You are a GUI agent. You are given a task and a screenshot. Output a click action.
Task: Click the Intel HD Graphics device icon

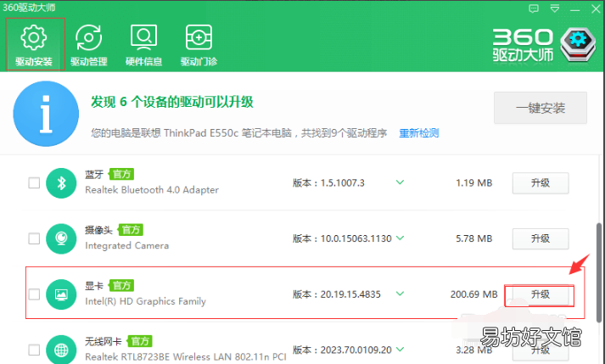[x=61, y=294]
